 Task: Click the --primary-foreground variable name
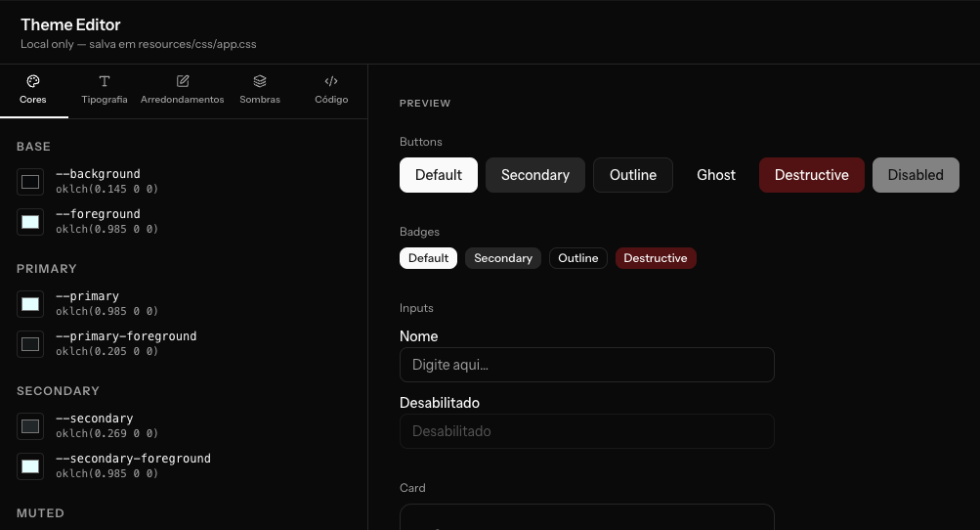point(126,336)
